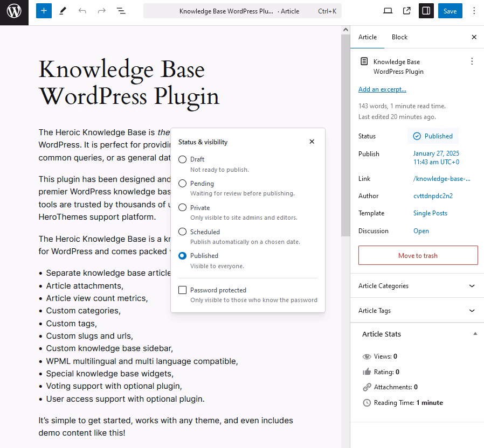484x448 pixels.
Task: Open the Discussion setting Open
Action: click(421, 231)
